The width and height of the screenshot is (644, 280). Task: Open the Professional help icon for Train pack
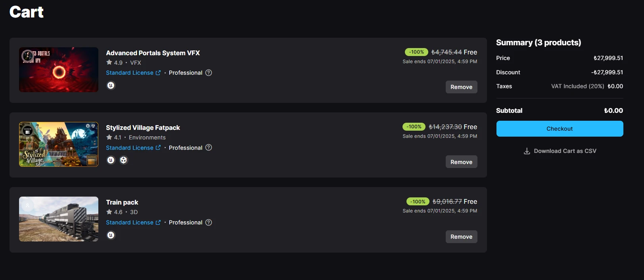click(209, 222)
